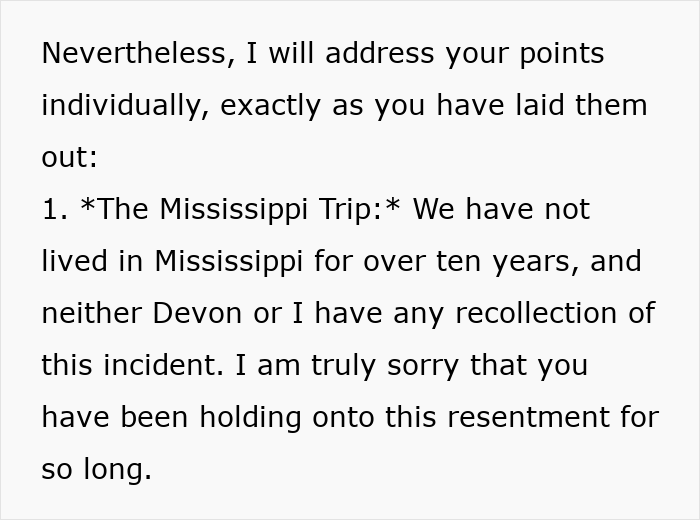700x520 pixels.
Task: Click the word 'out:' on third line
Action: click(x=69, y=157)
